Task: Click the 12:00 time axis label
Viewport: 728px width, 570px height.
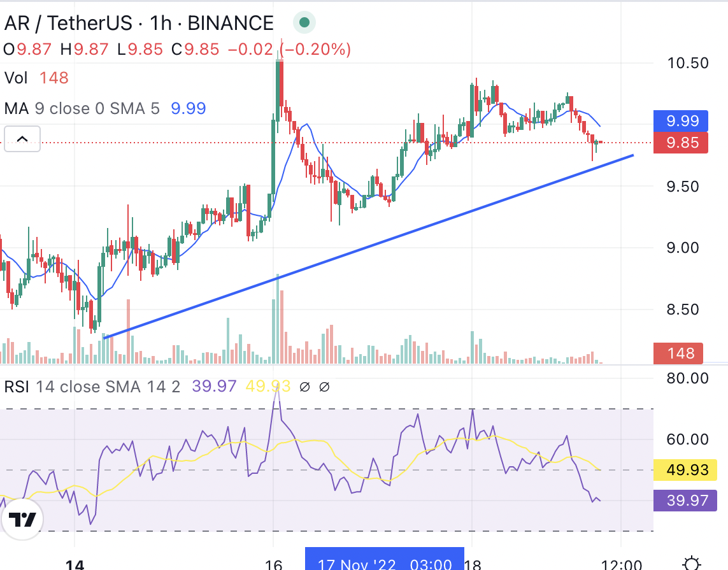Action: (x=622, y=564)
